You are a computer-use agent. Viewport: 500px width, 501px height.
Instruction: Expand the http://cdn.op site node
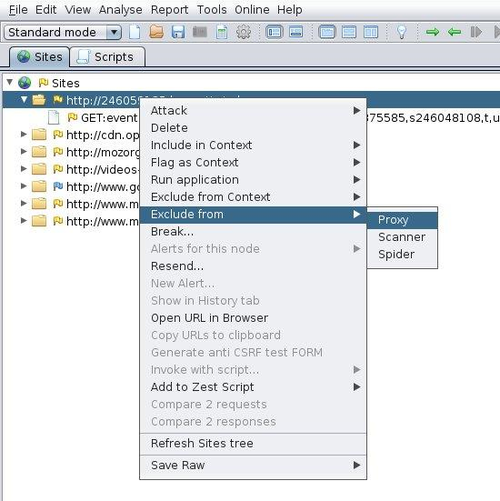point(23,134)
